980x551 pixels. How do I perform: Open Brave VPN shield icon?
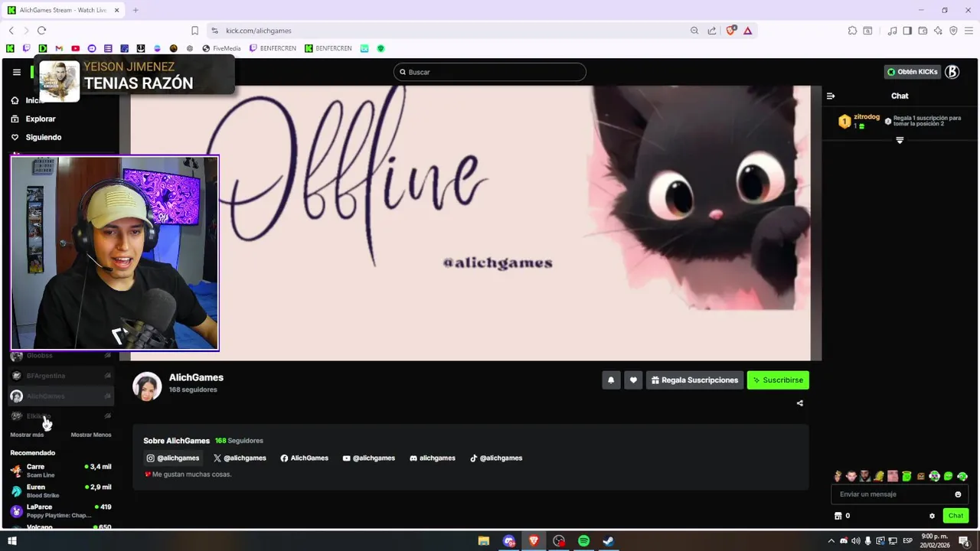[x=953, y=31]
